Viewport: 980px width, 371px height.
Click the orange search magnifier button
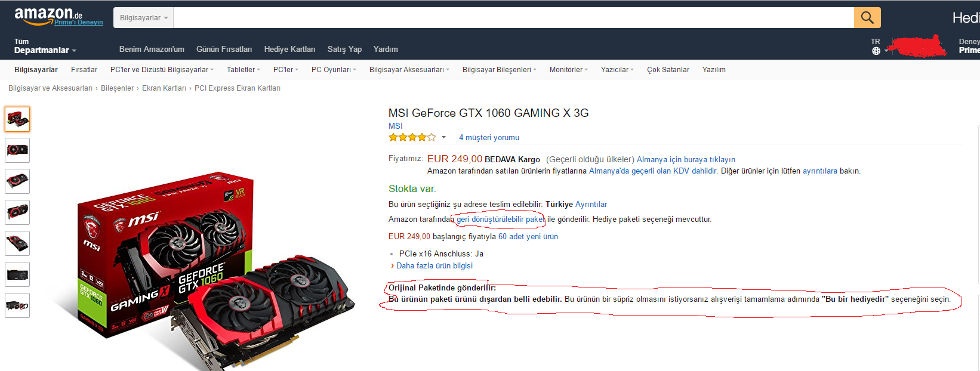(867, 18)
